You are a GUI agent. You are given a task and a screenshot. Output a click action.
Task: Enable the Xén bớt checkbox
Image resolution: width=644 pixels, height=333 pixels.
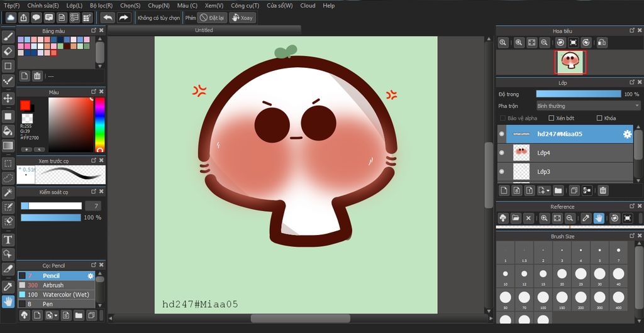(552, 118)
